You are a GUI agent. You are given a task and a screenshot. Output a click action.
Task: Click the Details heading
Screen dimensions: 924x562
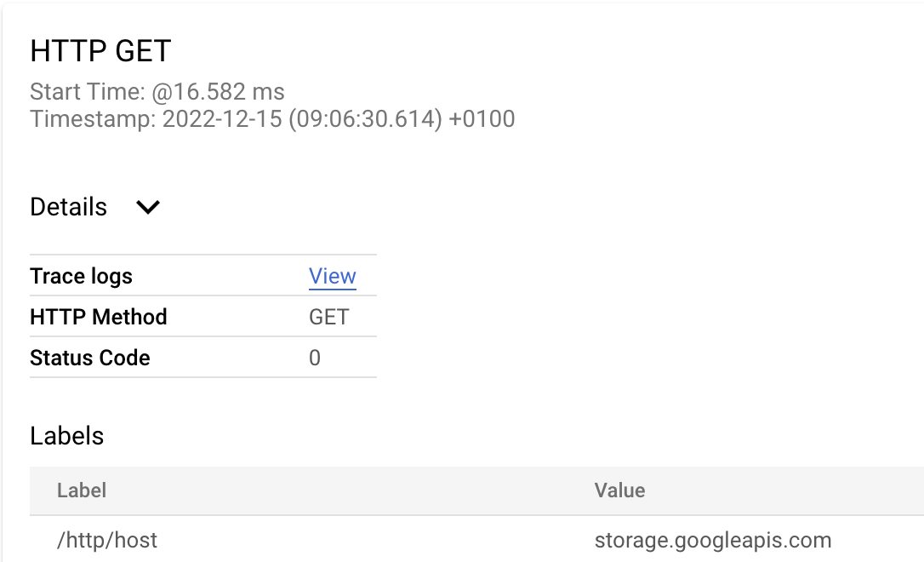[68, 207]
